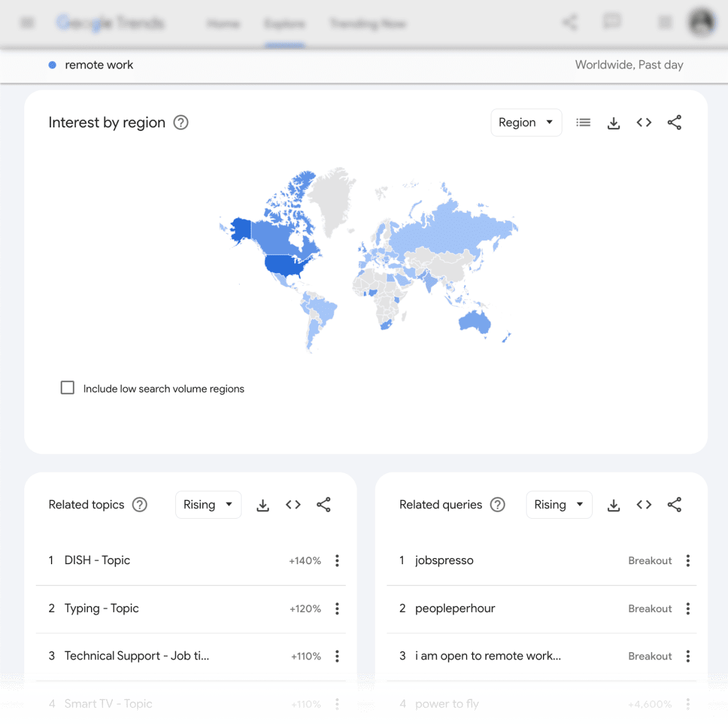Switch Interest by region to list view
This screenshot has width=728, height=728.
coord(583,123)
